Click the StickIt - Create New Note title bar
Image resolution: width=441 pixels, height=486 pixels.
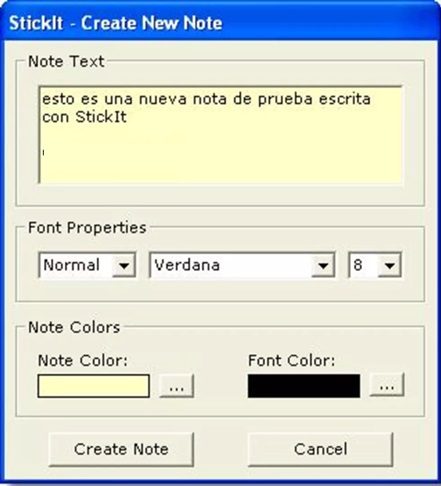click(220, 23)
